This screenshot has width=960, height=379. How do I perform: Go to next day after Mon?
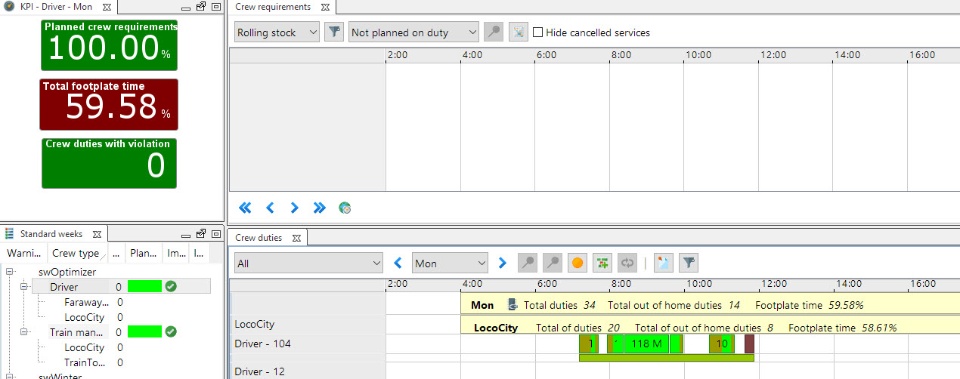pyautogui.click(x=503, y=263)
